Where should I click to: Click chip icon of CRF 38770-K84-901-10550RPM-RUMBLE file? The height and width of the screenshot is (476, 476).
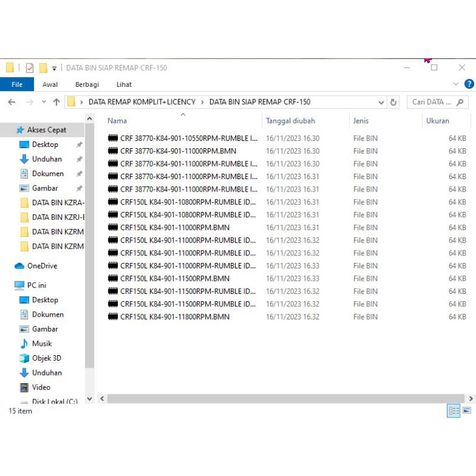point(113,139)
